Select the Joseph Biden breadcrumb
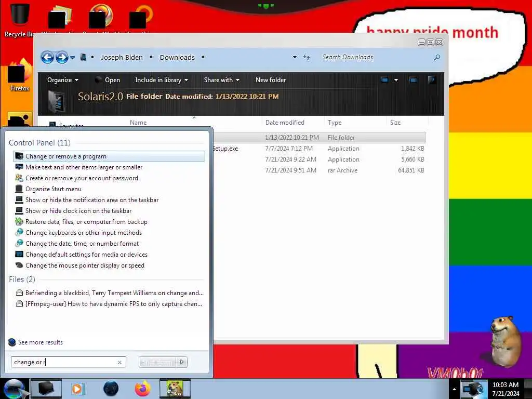 point(122,57)
